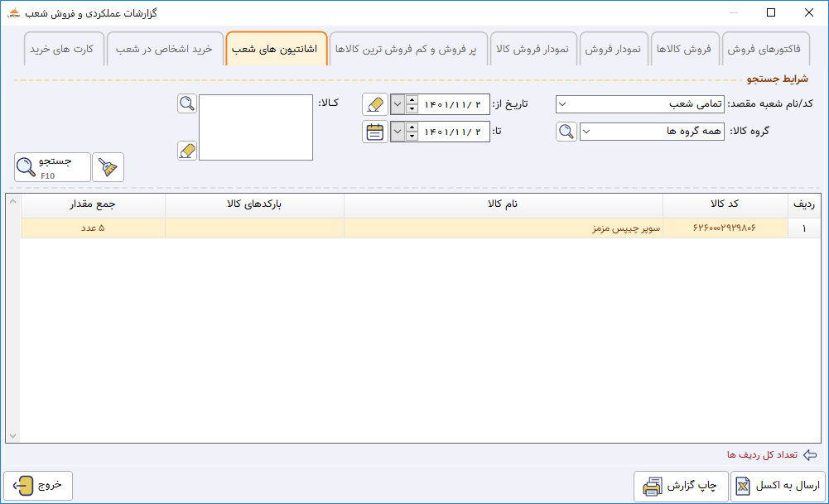
Task: Decrease the تا date value
Action: (412, 137)
